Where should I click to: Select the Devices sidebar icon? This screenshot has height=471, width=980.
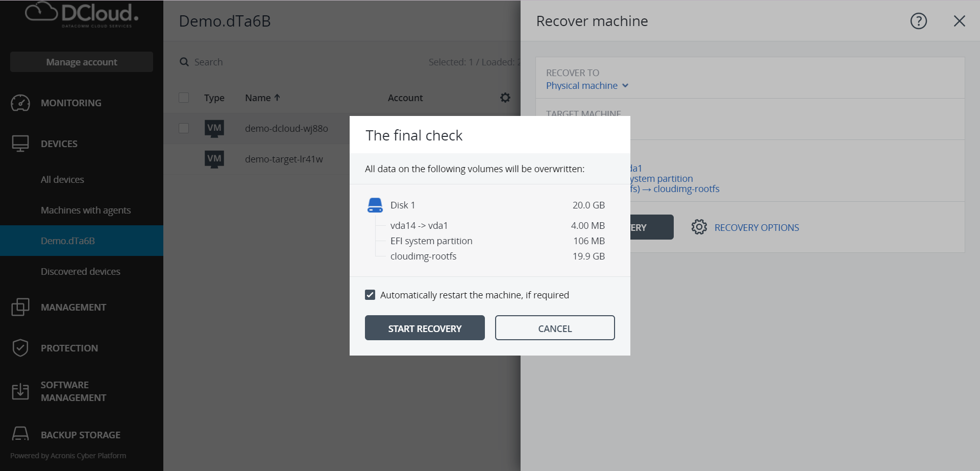[x=20, y=144]
